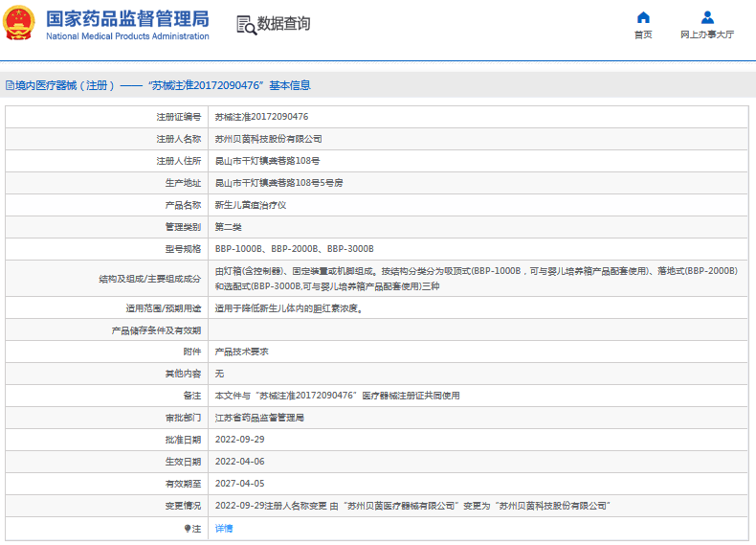Click the remarks text 本文件与…共同使用
The width and height of the screenshot is (756, 545).
point(338,396)
